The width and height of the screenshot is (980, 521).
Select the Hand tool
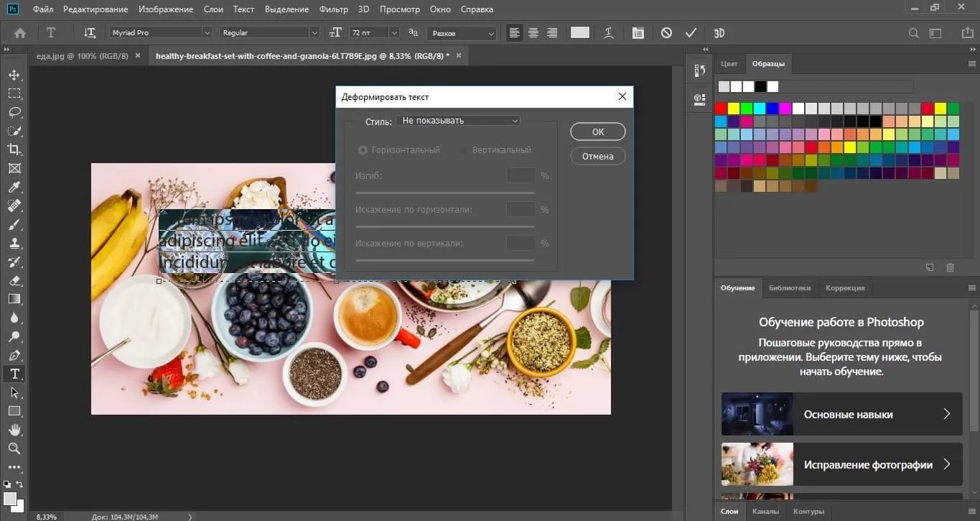point(14,430)
